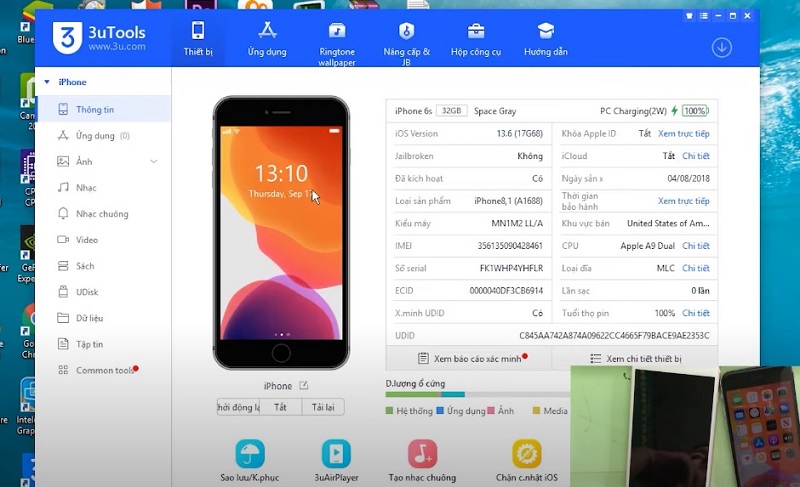
Task: Select Nhạc chuông in the sidebar
Action: tap(104, 214)
